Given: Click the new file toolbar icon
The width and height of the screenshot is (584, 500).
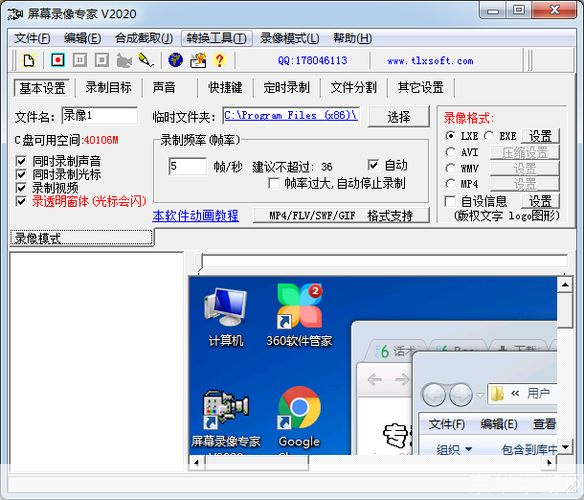Looking at the screenshot, I should 29,60.
